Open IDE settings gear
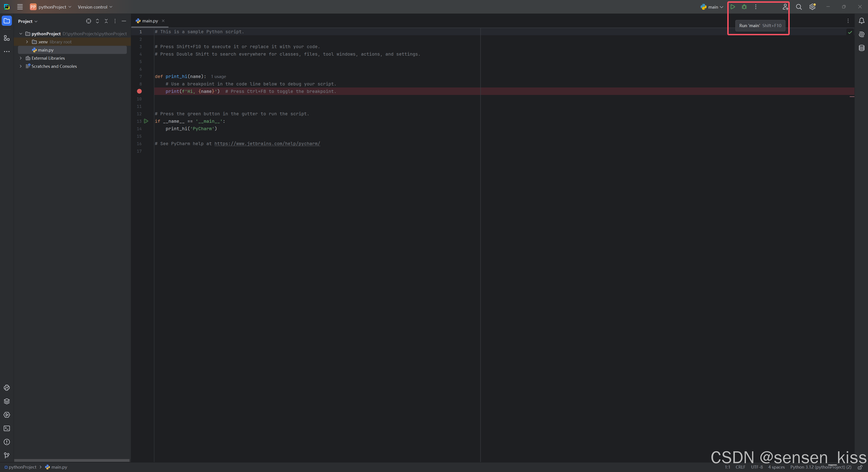Image resolution: width=868 pixels, height=472 pixels. pos(812,7)
